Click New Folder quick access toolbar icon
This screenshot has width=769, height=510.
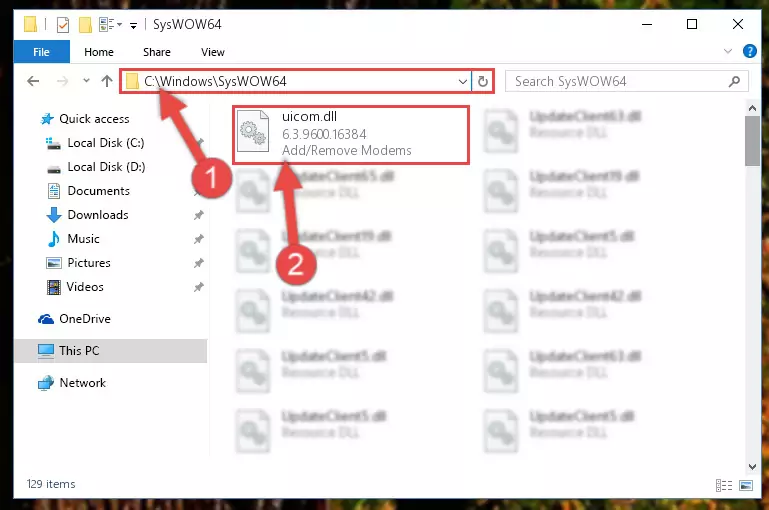coord(85,25)
